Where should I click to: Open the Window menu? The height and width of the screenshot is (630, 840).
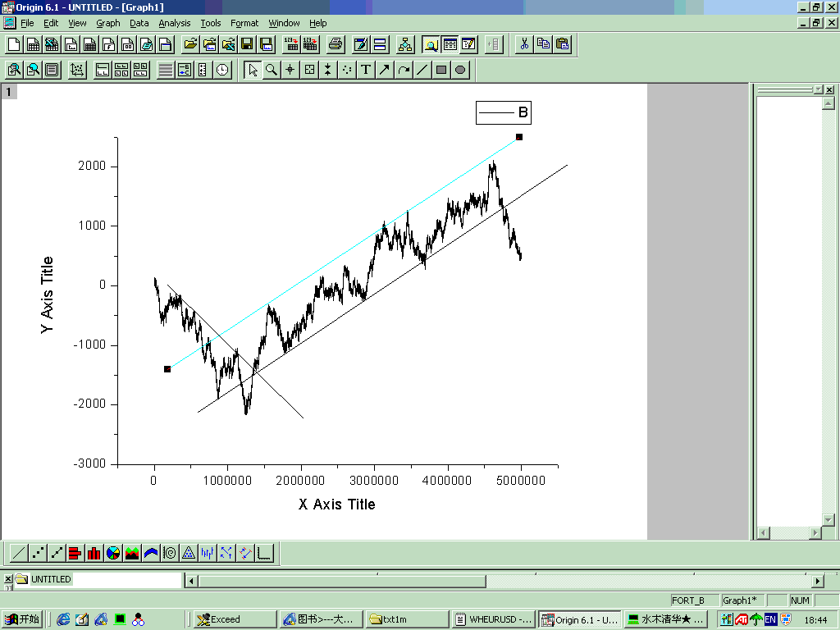point(284,23)
